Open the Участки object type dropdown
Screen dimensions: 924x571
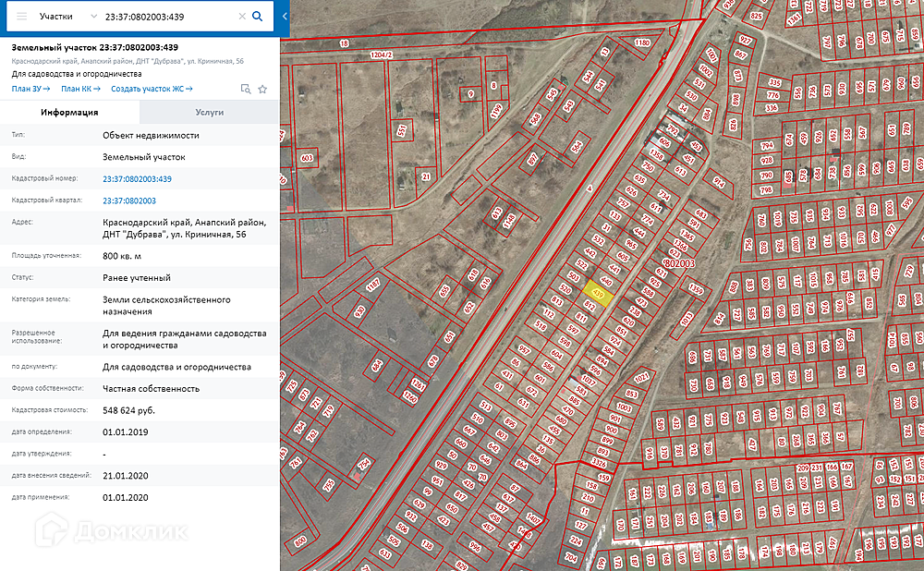[69, 17]
